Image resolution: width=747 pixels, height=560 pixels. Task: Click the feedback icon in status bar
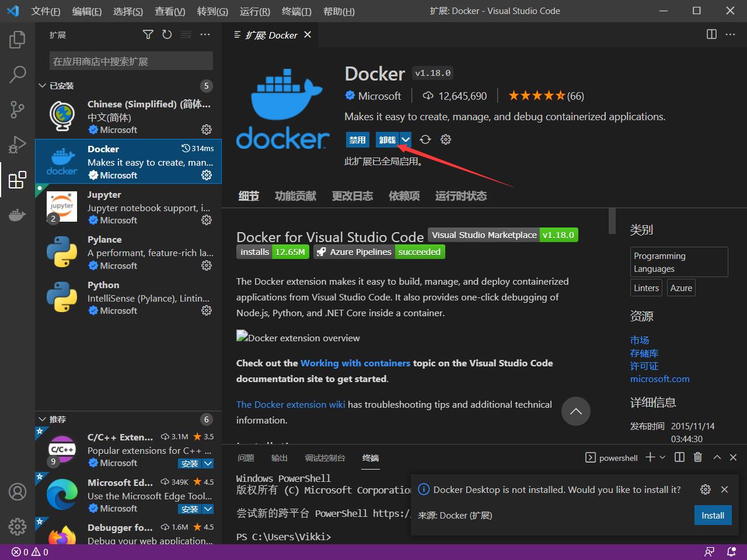(x=710, y=552)
